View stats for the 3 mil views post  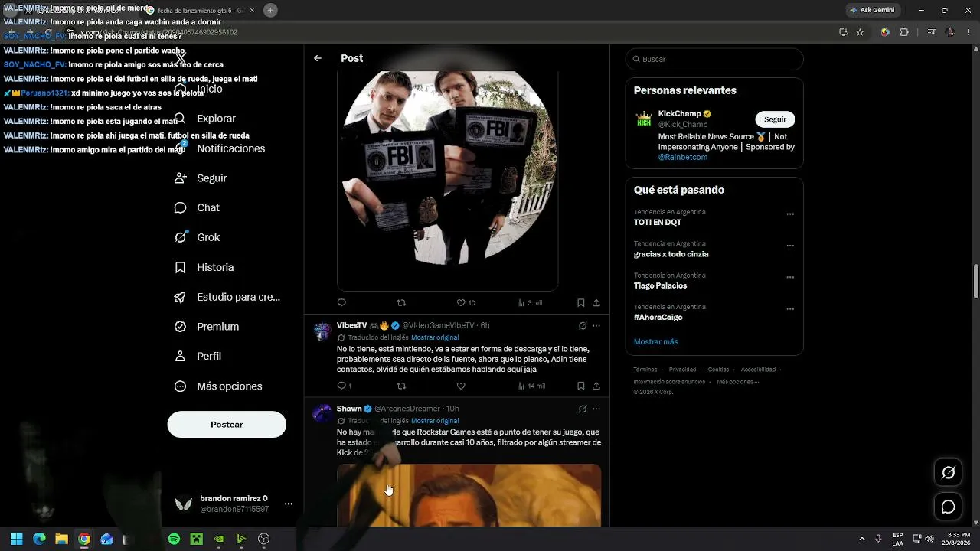pos(529,303)
